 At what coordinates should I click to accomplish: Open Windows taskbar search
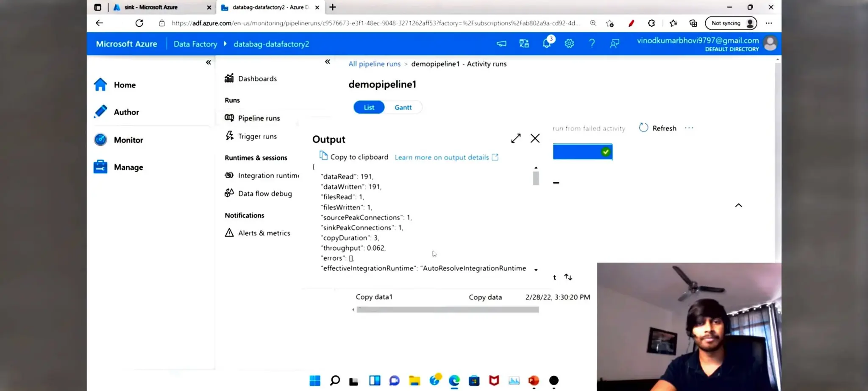335,380
